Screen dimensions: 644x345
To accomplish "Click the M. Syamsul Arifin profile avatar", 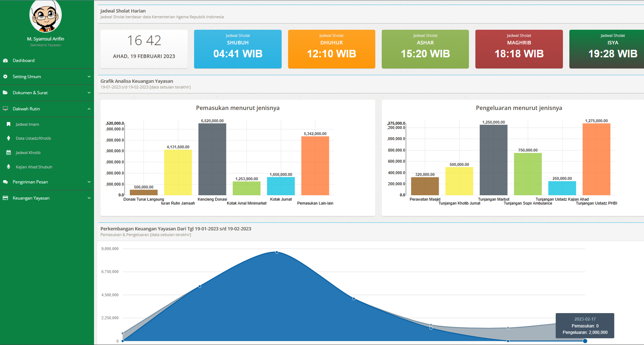I will [x=46, y=16].
